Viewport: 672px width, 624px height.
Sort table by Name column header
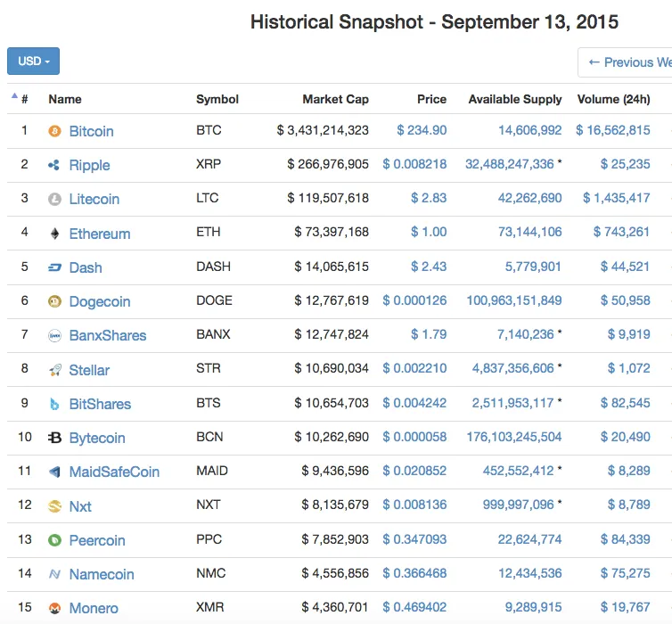click(x=65, y=99)
